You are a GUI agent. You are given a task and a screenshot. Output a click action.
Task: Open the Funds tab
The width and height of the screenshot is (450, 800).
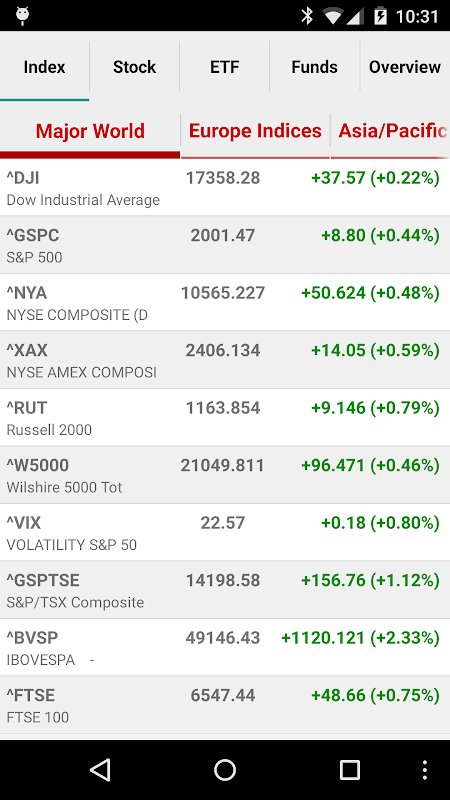pyautogui.click(x=314, y=67)
